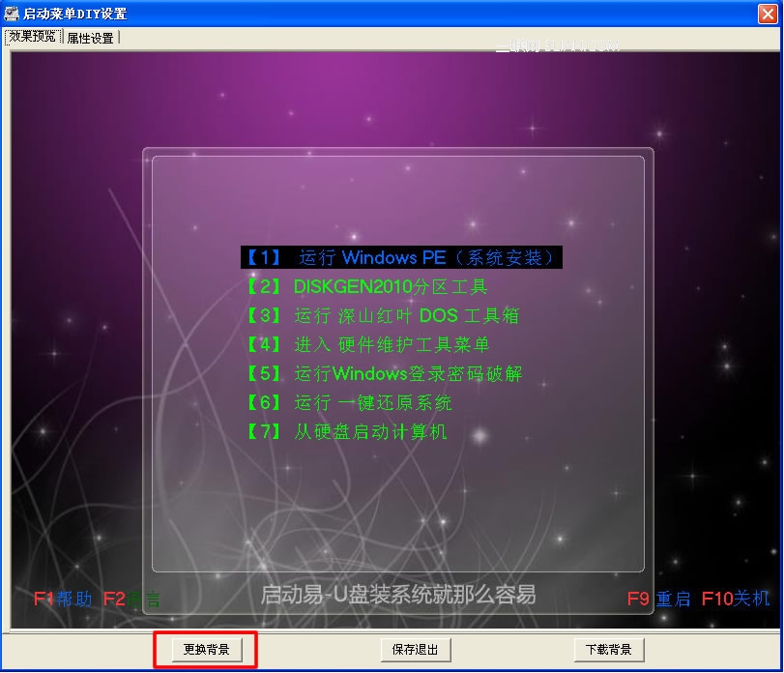Switch to the 效果预览 tab
Image resolution: width=784 pixels, height=673 pixels.
pyautogui.click(x=33, y=37)
